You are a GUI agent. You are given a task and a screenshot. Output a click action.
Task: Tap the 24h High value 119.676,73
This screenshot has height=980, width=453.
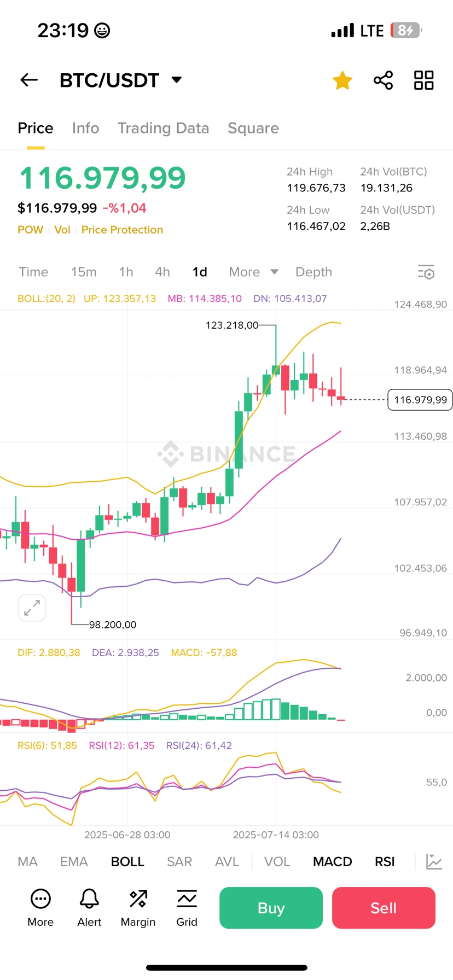click(x=316, y=188)
